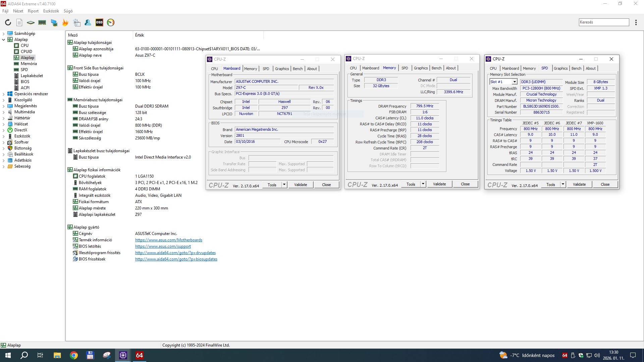644x362 pixels.
Task: Launch the flame stability test icon
Action: tap(65, 22)
